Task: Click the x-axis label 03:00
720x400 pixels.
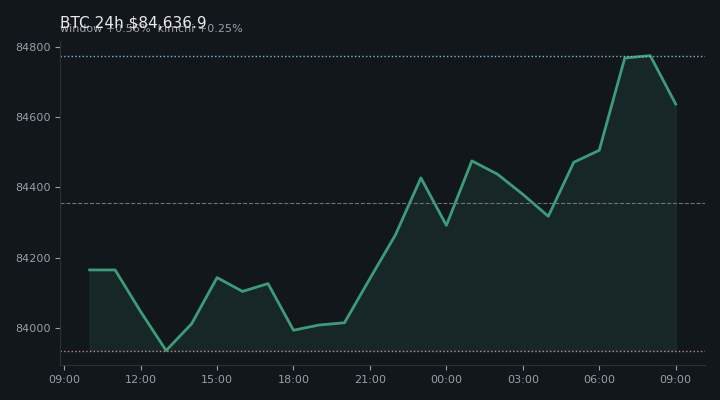Action: 523,379
